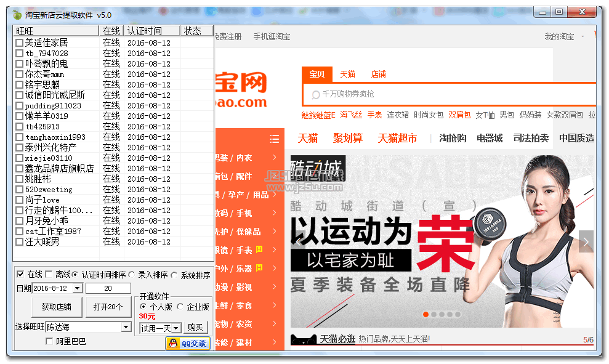Image resolution: width=609 pixels, height=364 pixels.
Task: Check the checkbox for 美适佳家居
Action: tap(20, 42)
